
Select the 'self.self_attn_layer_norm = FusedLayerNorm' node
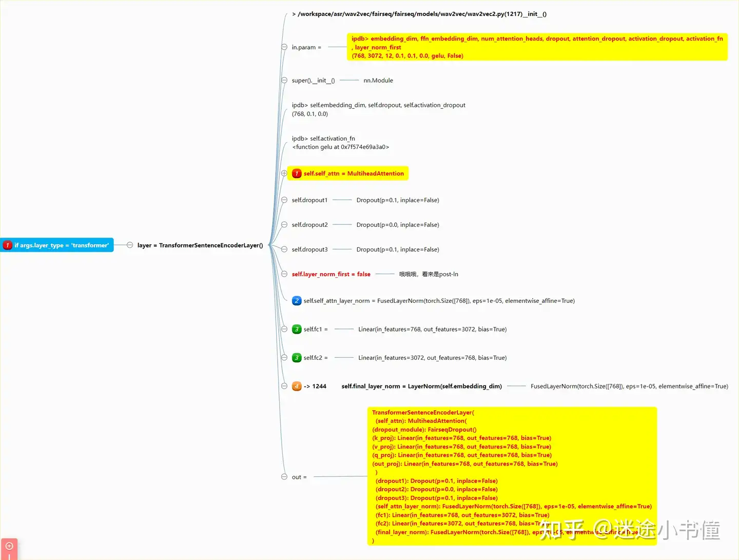point(433,301)
